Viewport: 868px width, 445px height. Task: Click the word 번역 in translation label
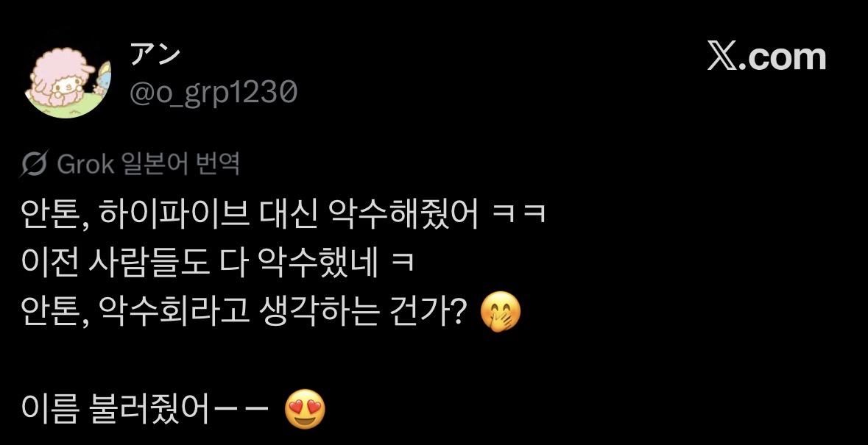coord(219,164)
